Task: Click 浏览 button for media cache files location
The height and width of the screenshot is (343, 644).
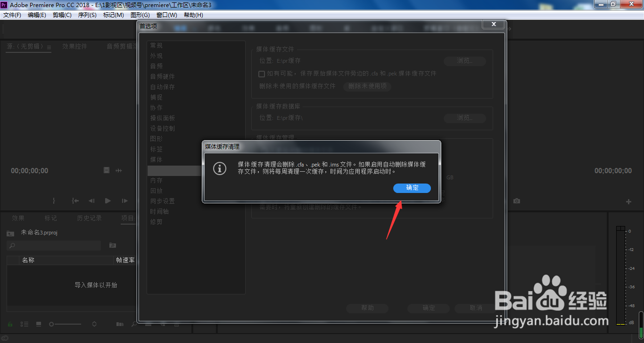Action: [x=464, y=61]
